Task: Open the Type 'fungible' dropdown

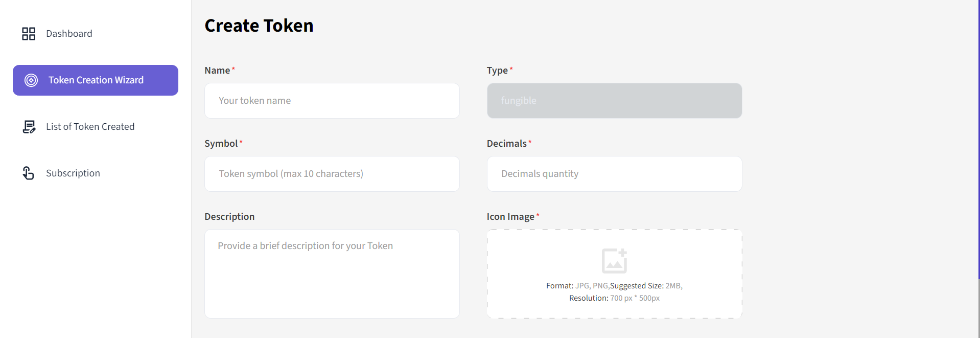Action: click(614, 101)
